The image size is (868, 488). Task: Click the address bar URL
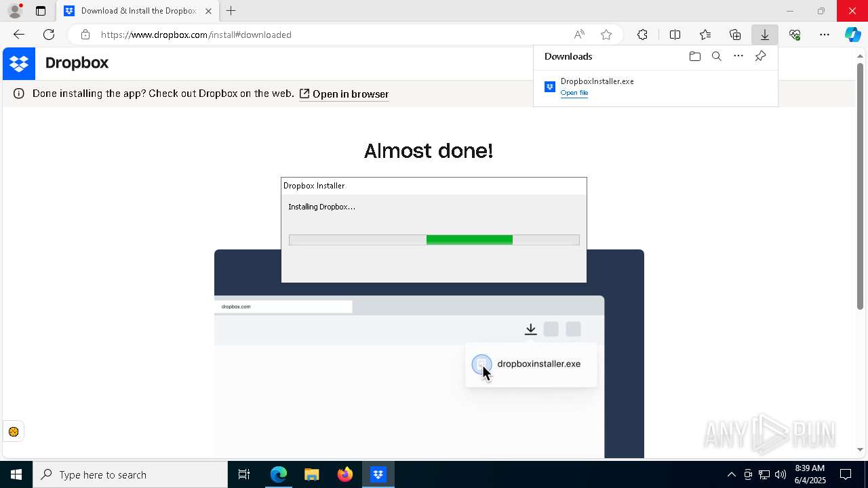pyautogui.click(x=196, y=35)
